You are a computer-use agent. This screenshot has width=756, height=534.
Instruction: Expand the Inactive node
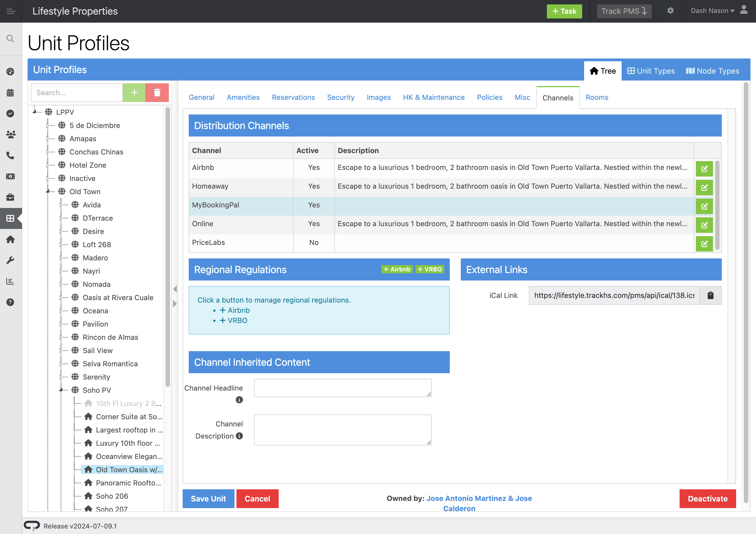tap(48, 178)
